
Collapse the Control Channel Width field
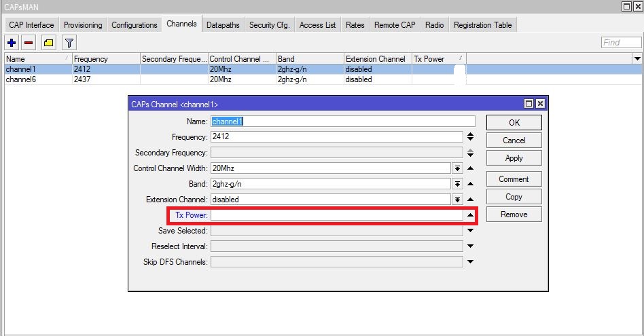470,168
